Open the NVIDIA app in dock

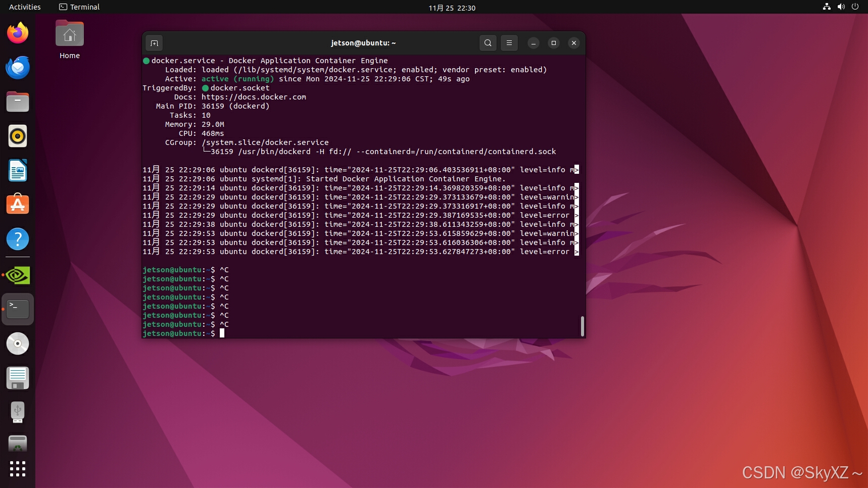tap(18, 275)
